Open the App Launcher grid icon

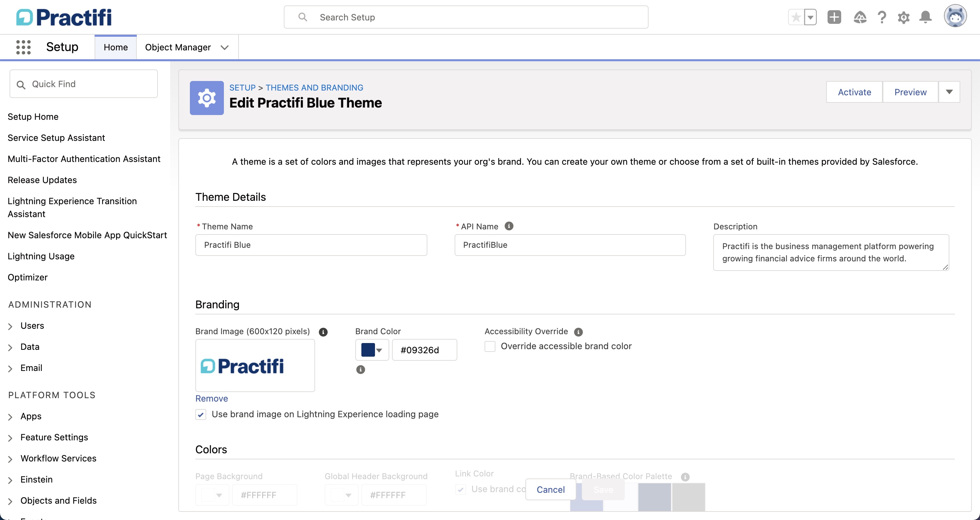click(x=23, y=47)
